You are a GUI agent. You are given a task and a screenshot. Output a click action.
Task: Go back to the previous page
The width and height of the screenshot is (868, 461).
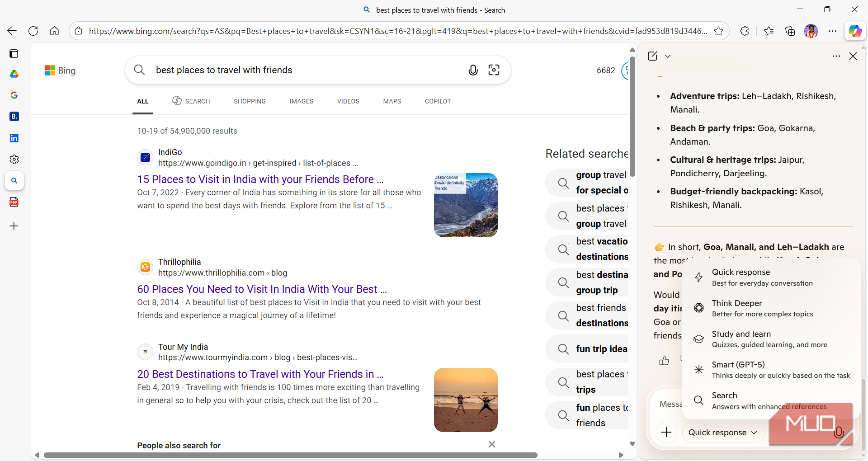pyautogui.click(x=12, y=31)
